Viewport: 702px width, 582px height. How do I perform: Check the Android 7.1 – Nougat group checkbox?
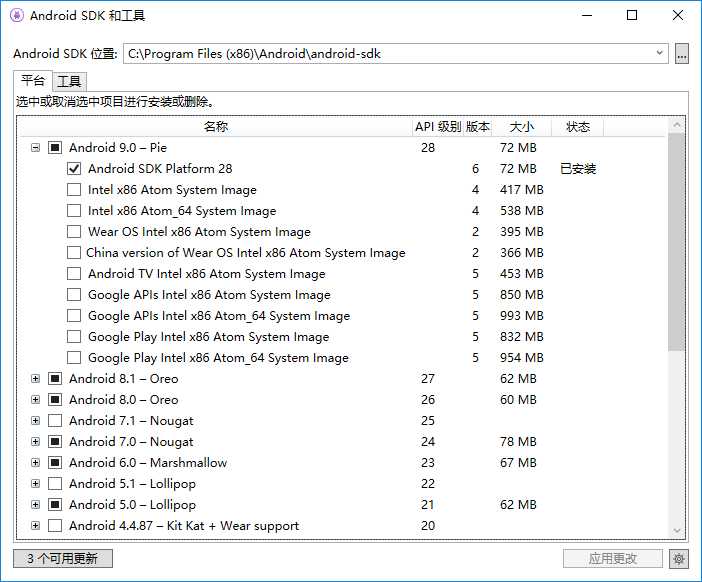[x=55, y=421]
